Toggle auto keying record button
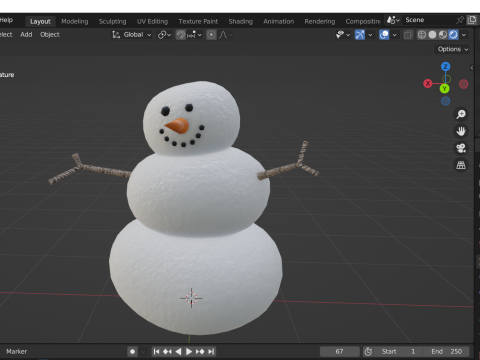 coord(132,351)
